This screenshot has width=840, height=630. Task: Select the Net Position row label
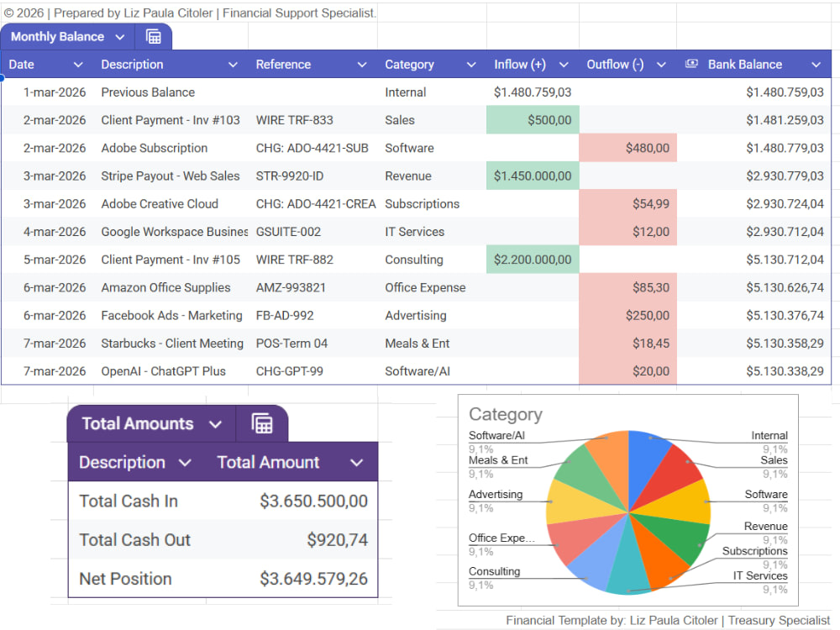coord(125,579)
